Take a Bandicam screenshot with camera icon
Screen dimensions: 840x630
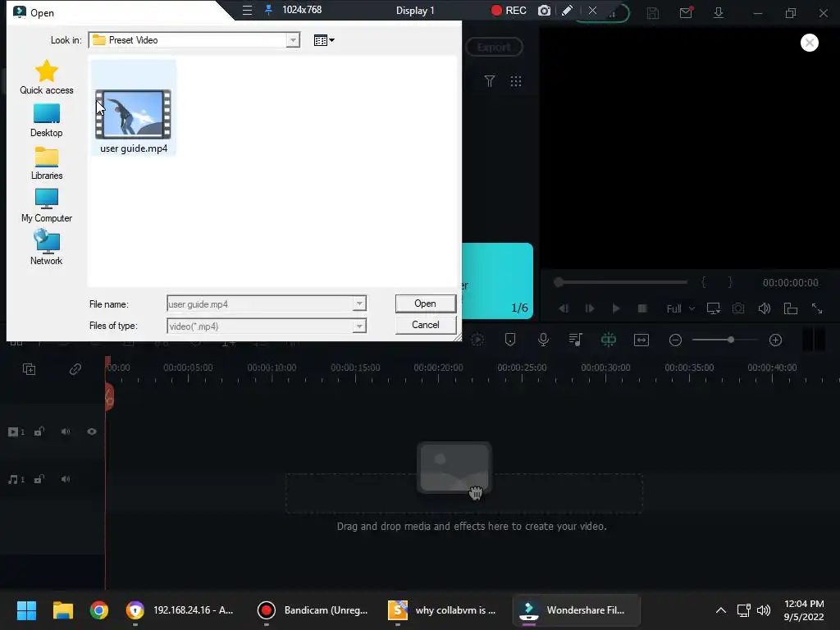[x=544, y=10]
